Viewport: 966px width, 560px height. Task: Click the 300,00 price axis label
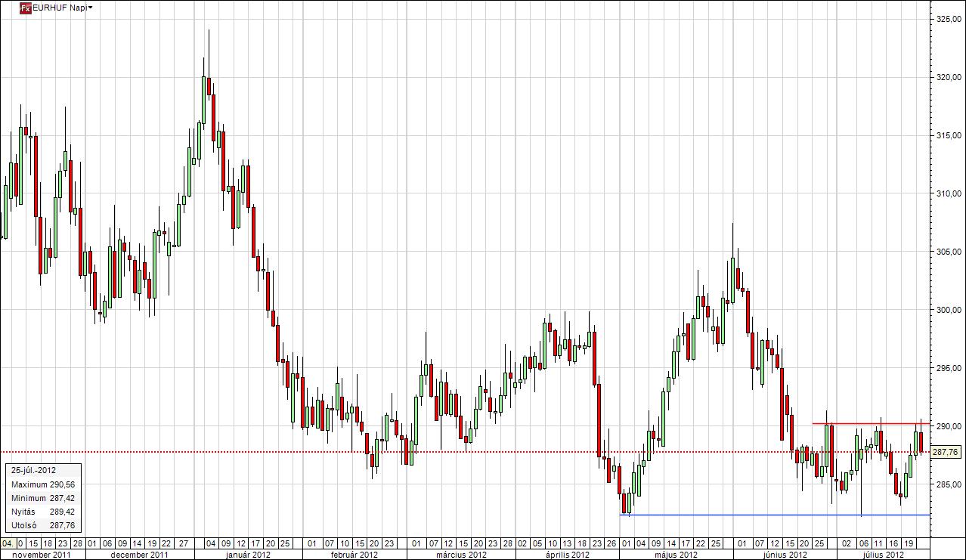point(948,310)
